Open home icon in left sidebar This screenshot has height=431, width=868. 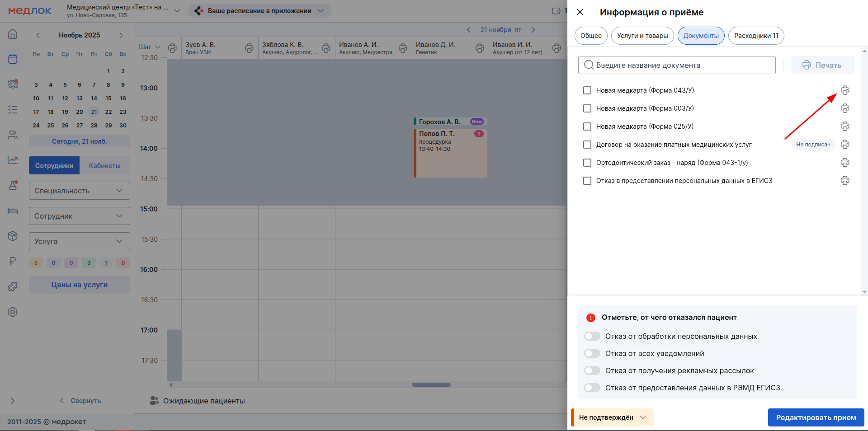tap(13, 34)
